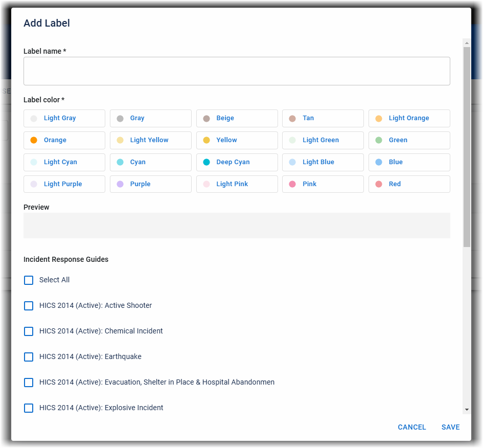Enable the Select All checkbox
Screen dimensions: 483x448
pos(29,280)
